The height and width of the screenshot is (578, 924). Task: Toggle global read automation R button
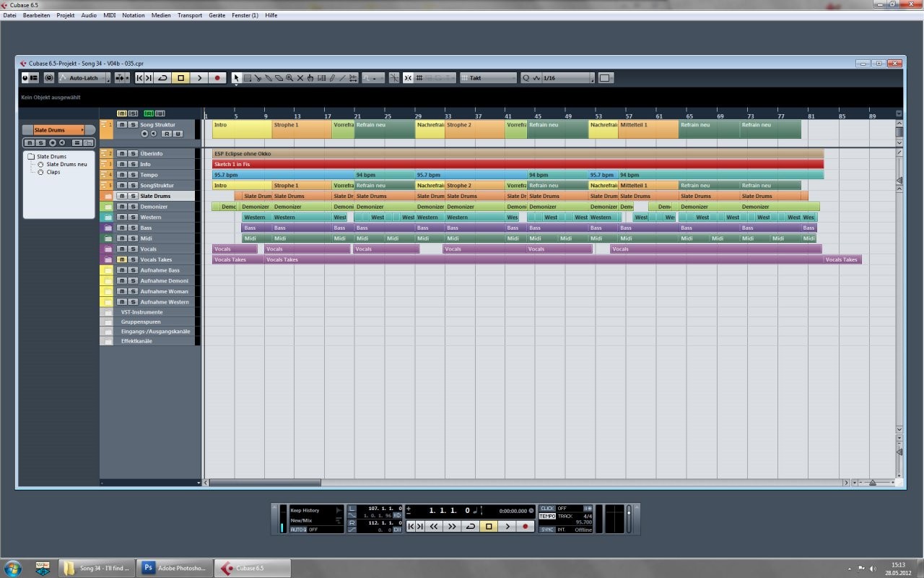(x=149, y=113)
